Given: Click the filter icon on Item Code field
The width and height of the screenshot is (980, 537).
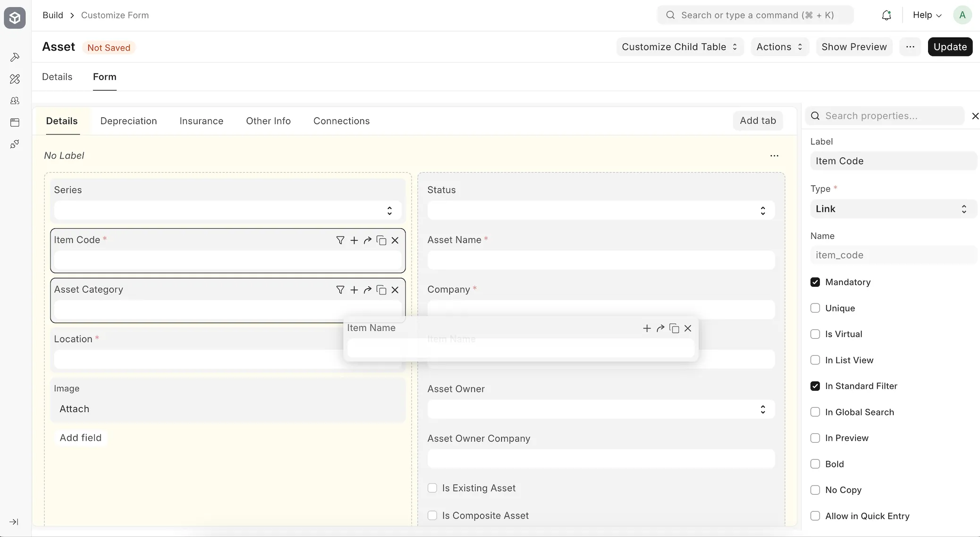Looking at the screenshot, I should click(x=341, y=241).
